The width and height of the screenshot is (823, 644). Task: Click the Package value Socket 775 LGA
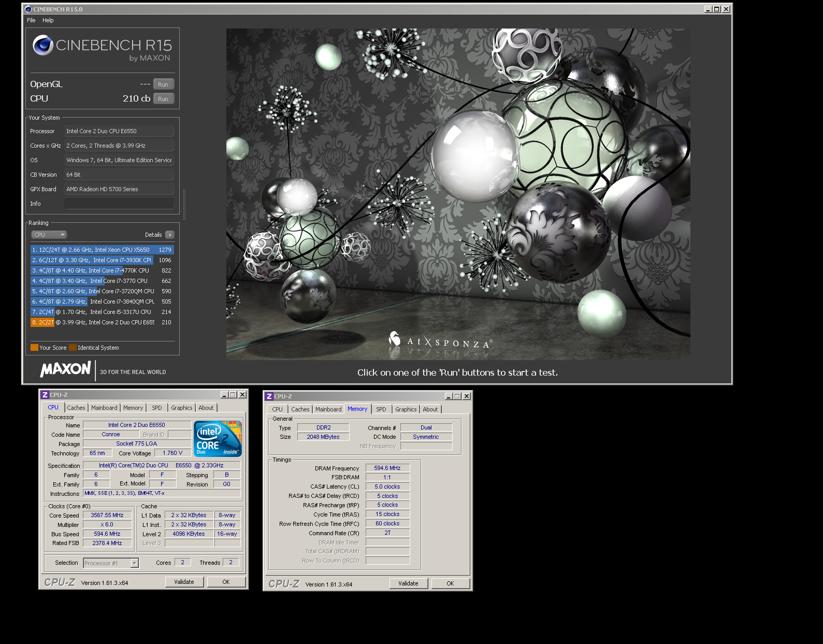137,443
